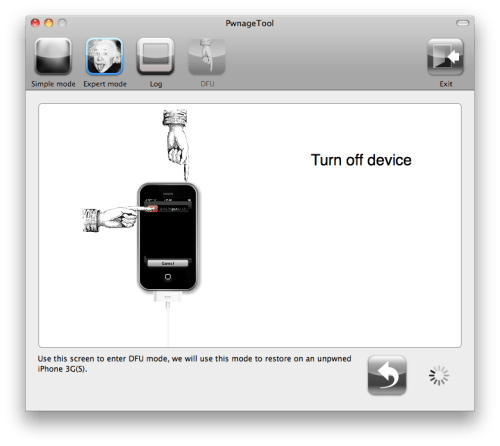Click the "Turn off device" heading
This screenshot has width=500, height=446.
click(361, 160)
